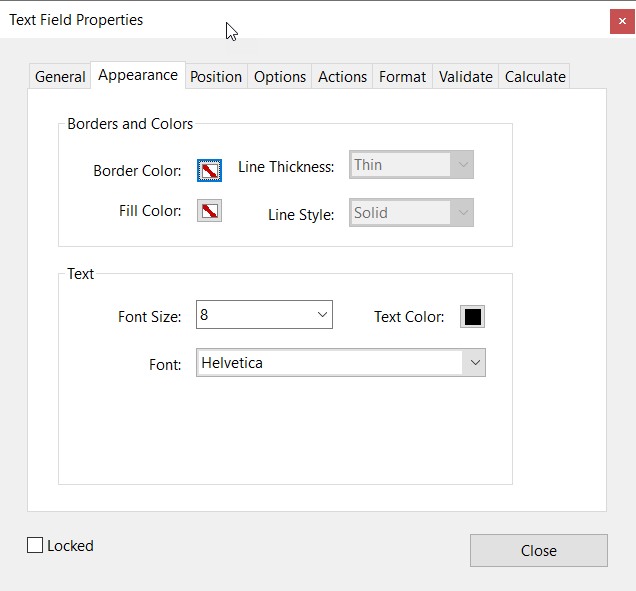Close the dialog using the red X
Screen dimensions: 636x591
[x=622, y=20]
